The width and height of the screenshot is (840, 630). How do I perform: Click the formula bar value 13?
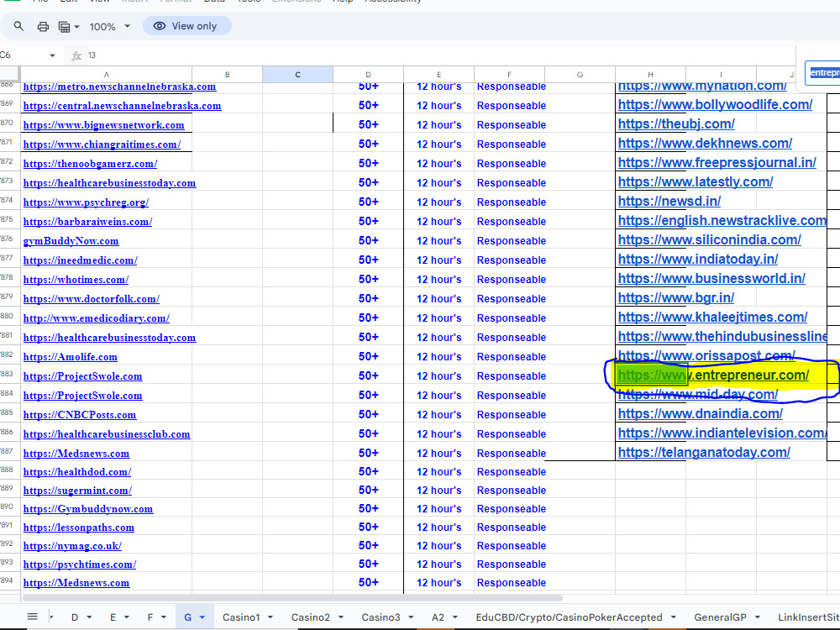tap(92, 55)
